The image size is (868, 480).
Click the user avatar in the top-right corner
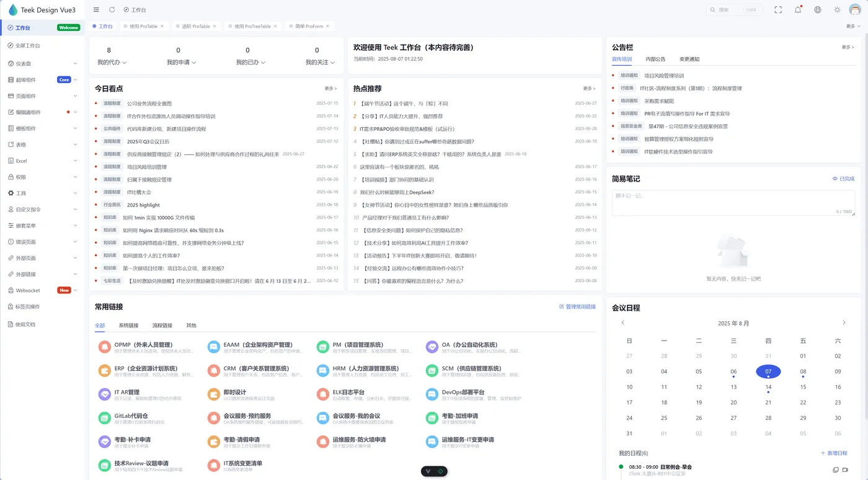[855, 9]
